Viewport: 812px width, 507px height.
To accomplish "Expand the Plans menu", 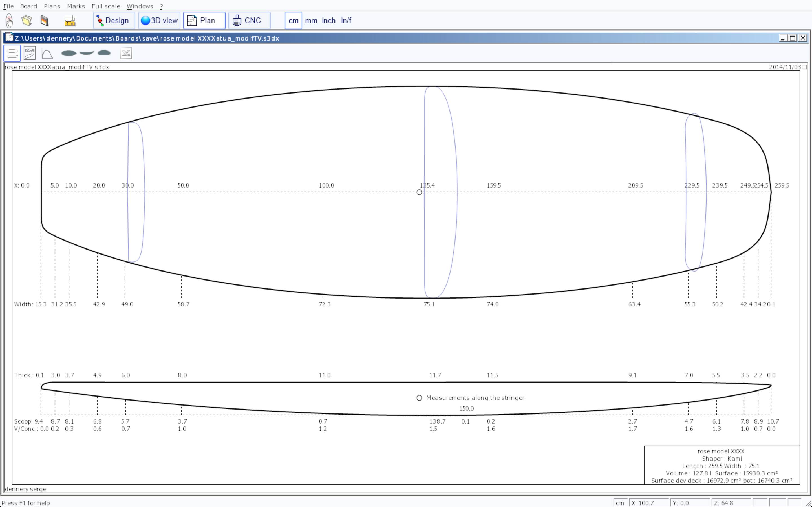I will coord(52,6).
